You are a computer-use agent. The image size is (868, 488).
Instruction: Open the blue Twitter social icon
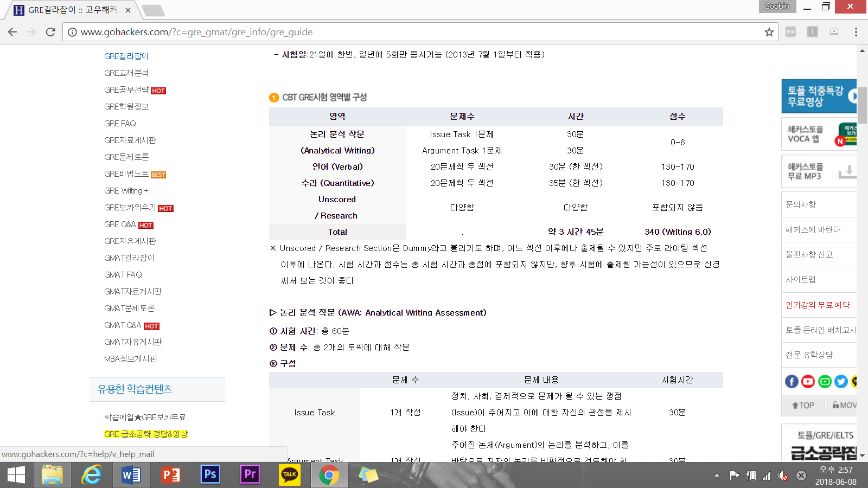point(841,382)
